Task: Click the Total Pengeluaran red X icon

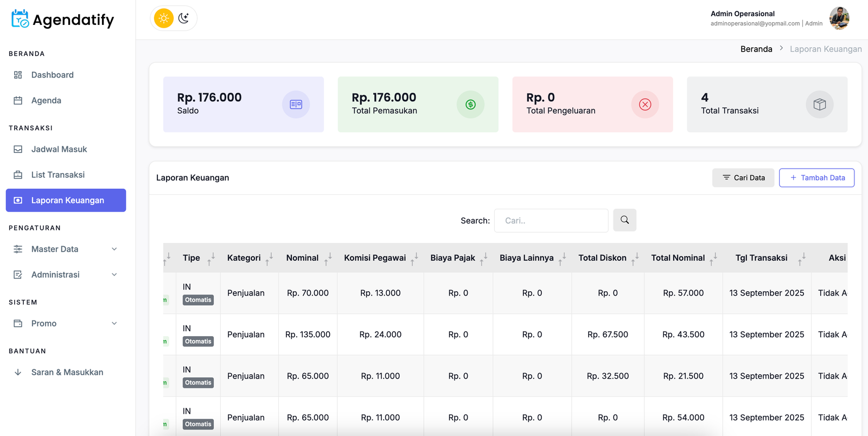Action: [x=645, y=105]
